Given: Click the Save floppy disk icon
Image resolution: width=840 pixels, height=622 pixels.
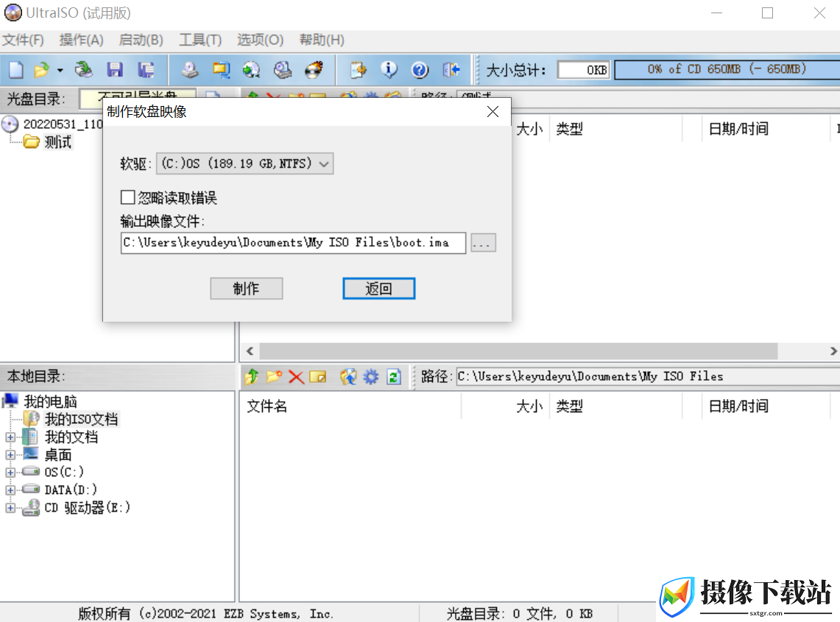Looking at the screenshot, I should tap(115, 70).
